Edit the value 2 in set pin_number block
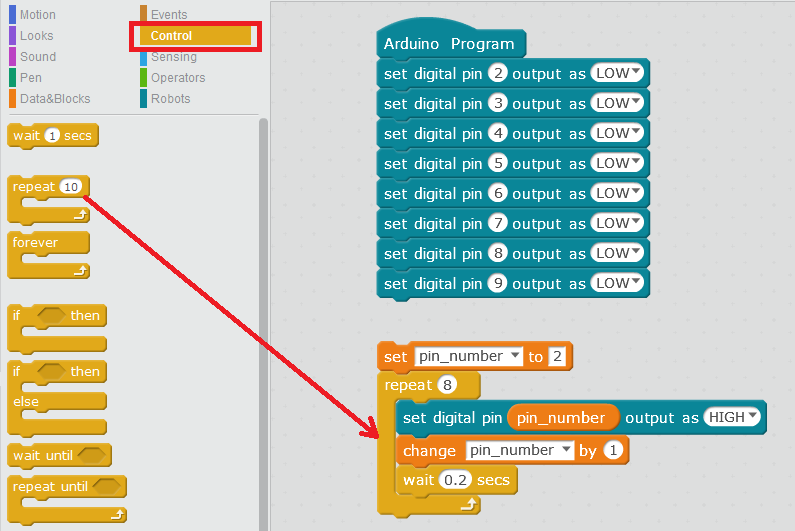 (x=557, y=356)
